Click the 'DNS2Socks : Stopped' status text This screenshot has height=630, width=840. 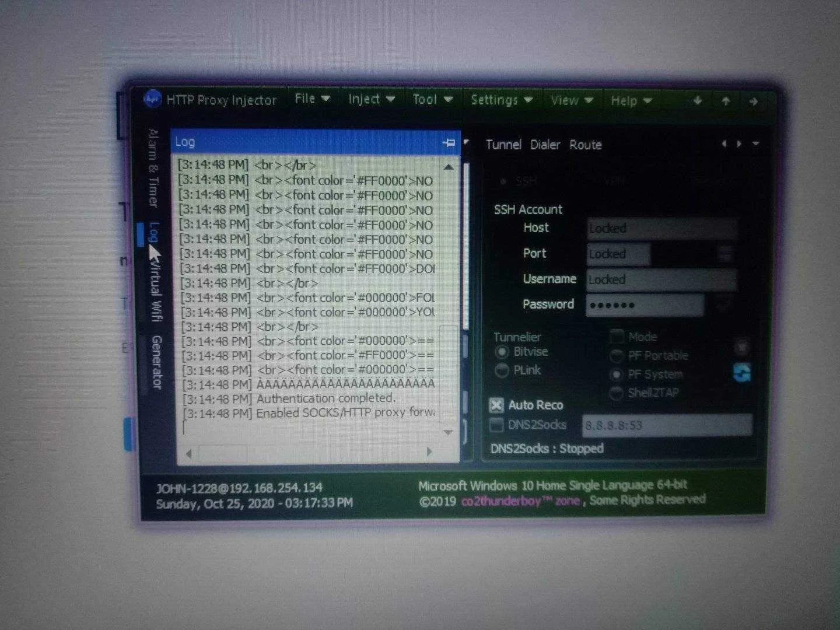(547, 449)
